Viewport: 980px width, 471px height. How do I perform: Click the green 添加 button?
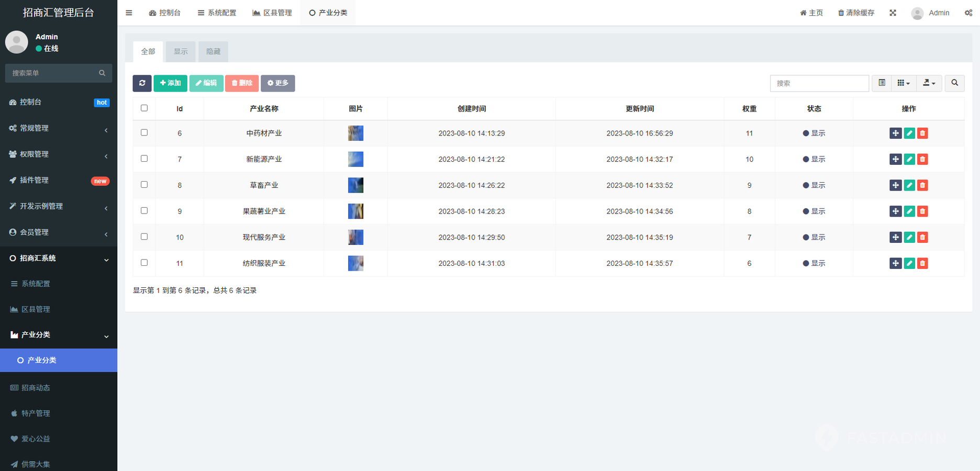pos(170,83)
